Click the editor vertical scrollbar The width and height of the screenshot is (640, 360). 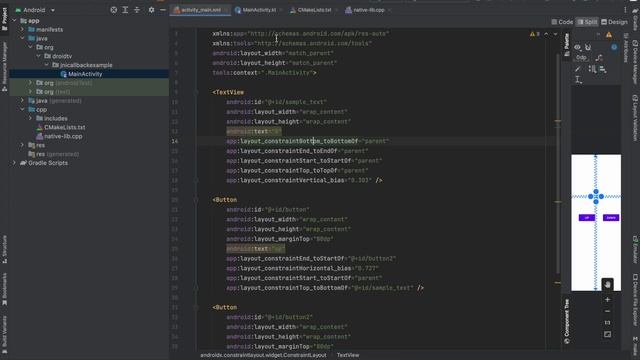[558, 163]
